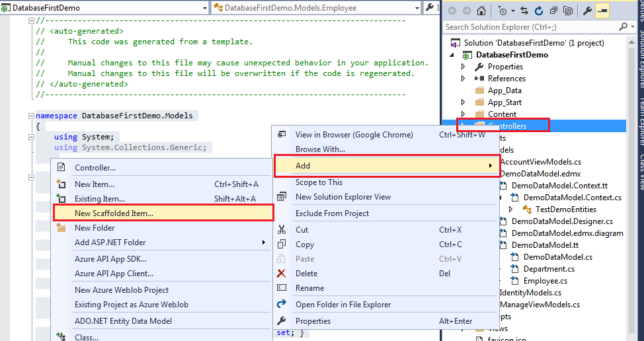Screen dimensions: 644x341
Task: Expand the Content folder node
Action: coord(463,114)
